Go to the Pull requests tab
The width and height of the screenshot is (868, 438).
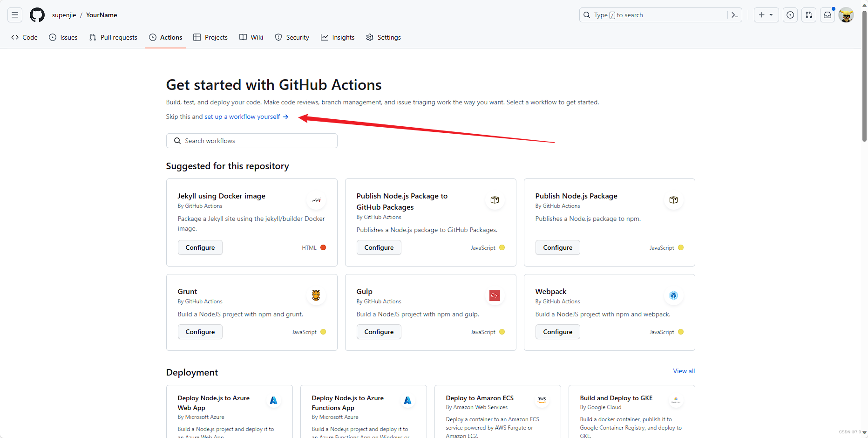(x=113, y=37)
